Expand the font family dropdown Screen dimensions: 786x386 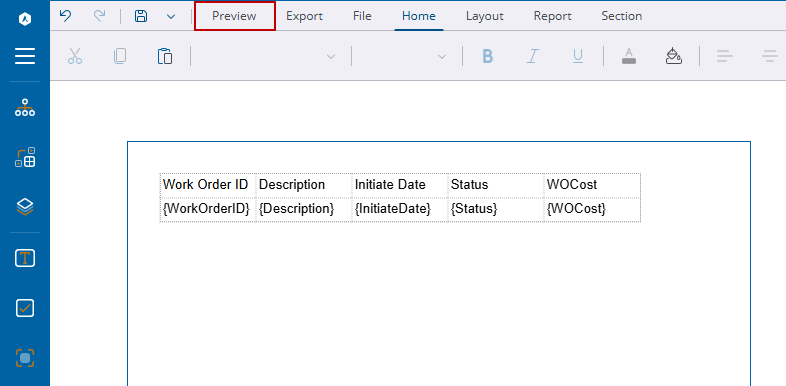click(x=270, y=56)
